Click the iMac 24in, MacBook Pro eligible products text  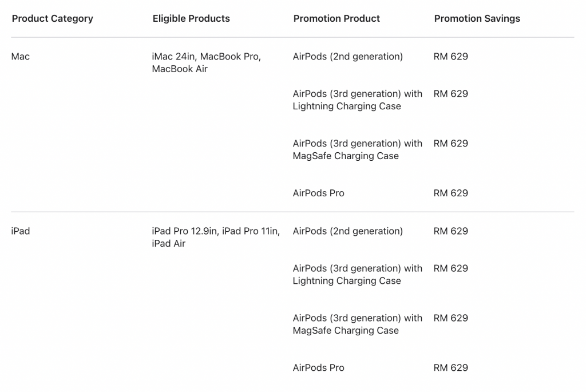pyautogui.click(x=206, y=62)
